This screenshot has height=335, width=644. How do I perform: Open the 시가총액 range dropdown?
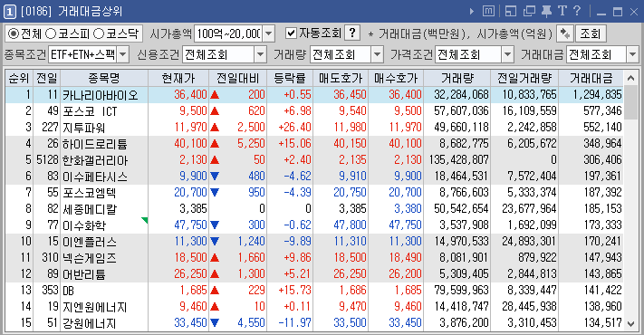(268, 33)
